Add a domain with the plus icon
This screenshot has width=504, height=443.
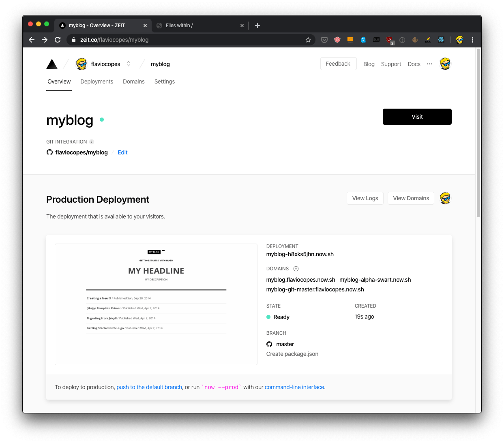(x=296, y=269)
